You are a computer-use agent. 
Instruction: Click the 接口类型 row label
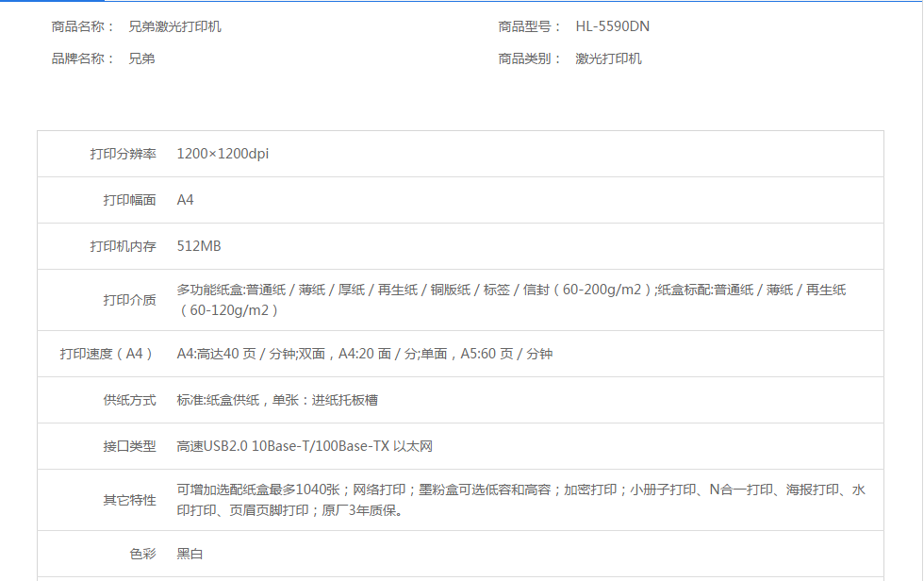click(x=130, y=446)
